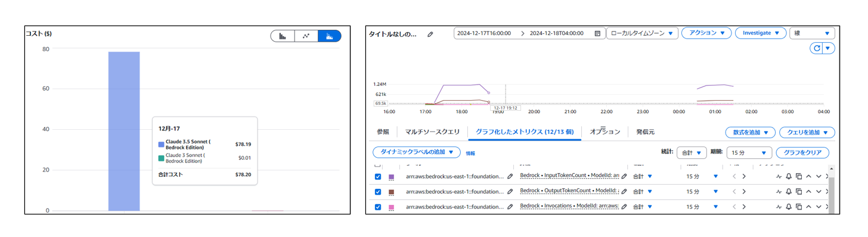Image resolution: width=868 pixels, height=237 pixels.
Task: Edit details pencil next to Bedrock OutputTokenCount
Action: 624,192
